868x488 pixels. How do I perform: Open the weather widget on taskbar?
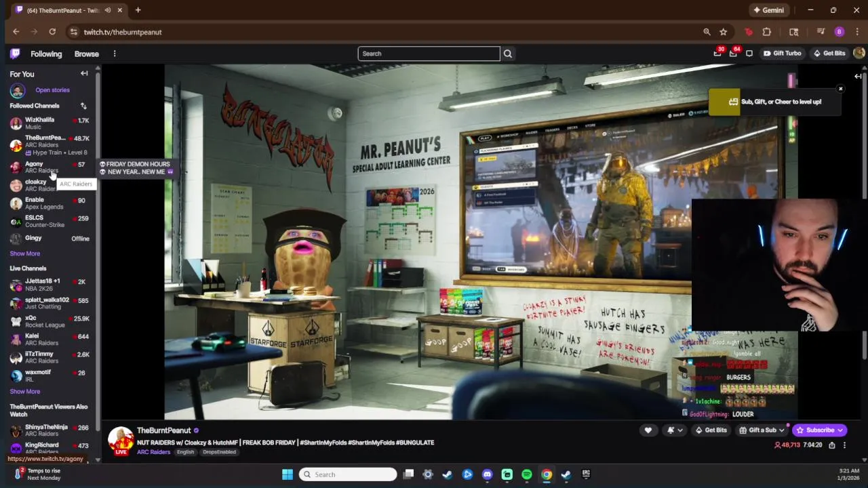pos(37,474)
